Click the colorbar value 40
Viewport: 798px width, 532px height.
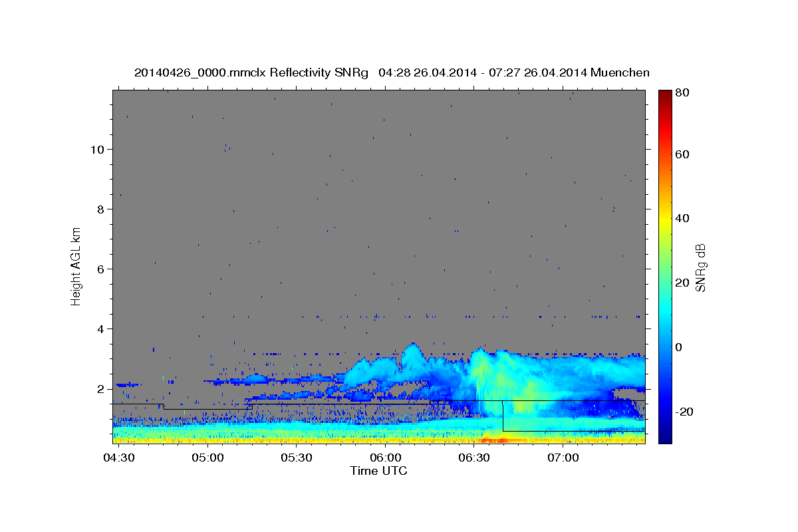[x=682, y=218]
